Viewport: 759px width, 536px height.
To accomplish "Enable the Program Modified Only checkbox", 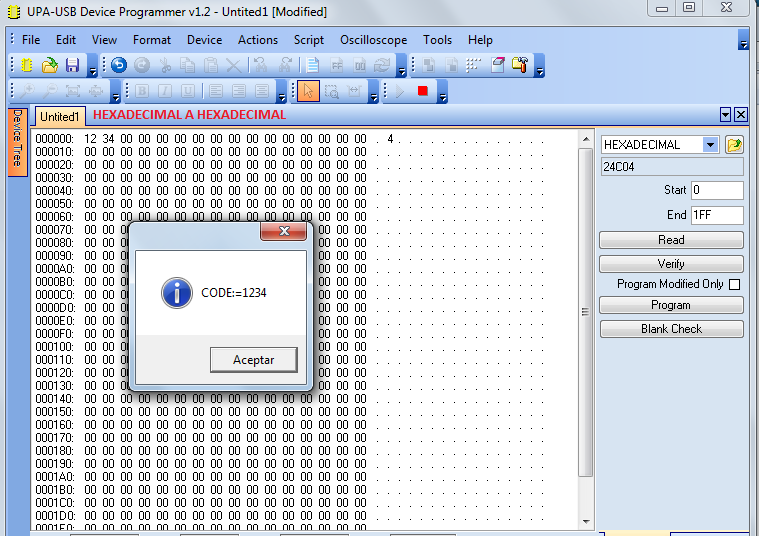I will coord(734,284).
